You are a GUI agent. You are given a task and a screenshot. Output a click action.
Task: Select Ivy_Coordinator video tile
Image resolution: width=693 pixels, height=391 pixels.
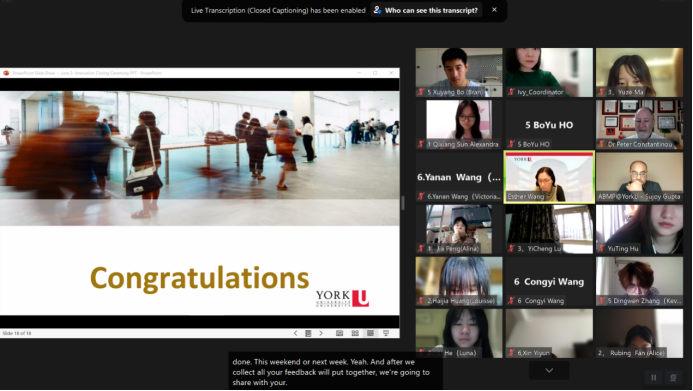(x=549, y=72)
